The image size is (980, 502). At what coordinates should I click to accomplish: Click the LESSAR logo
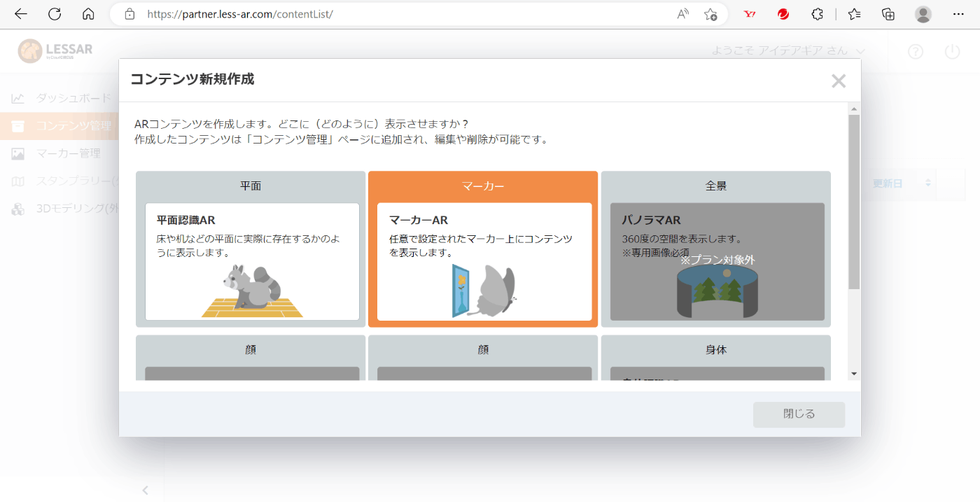(x=55, y=50)
